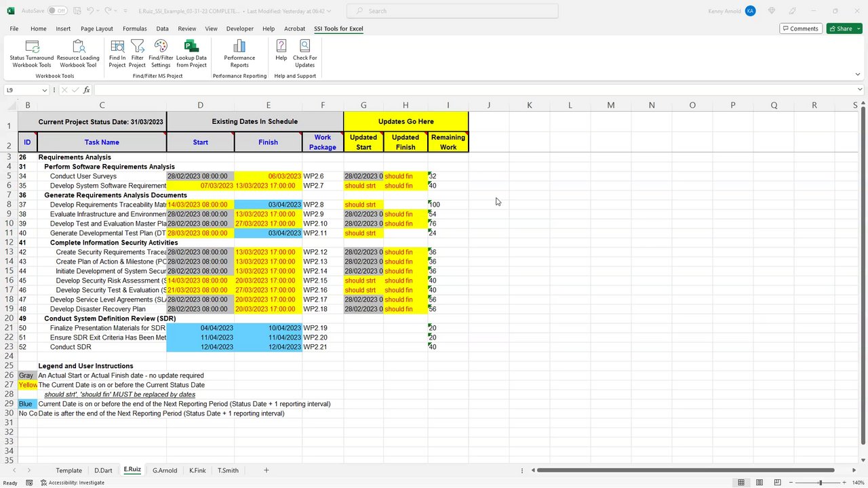
Task: Open Status Turnaround Workbook Tools
Action: [31, 54]
